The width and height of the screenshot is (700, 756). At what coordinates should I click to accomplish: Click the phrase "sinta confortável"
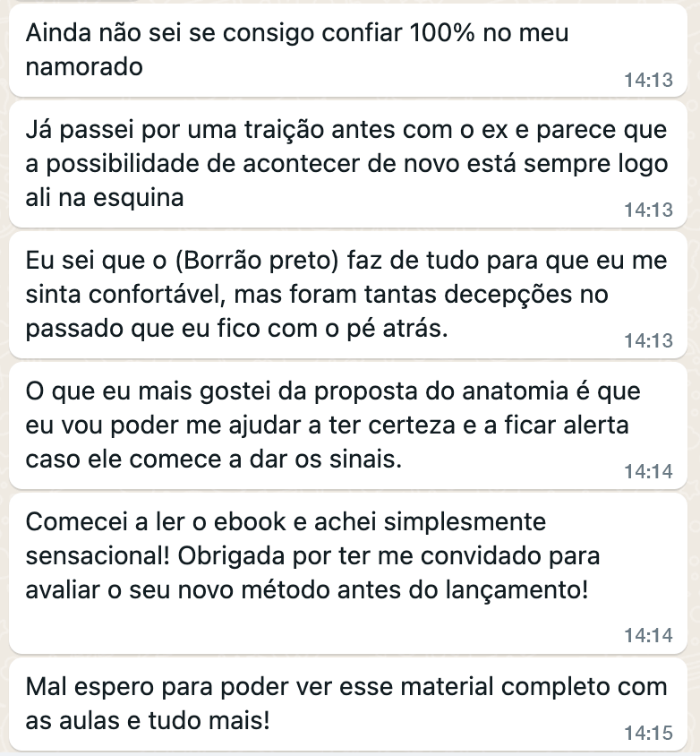point(125,294)
